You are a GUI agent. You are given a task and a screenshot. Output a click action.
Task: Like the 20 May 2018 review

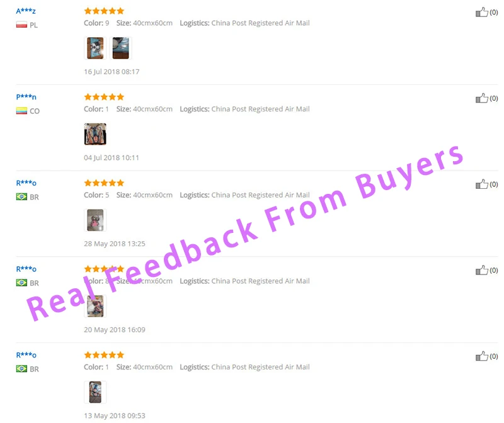click(x=481, y=271)
